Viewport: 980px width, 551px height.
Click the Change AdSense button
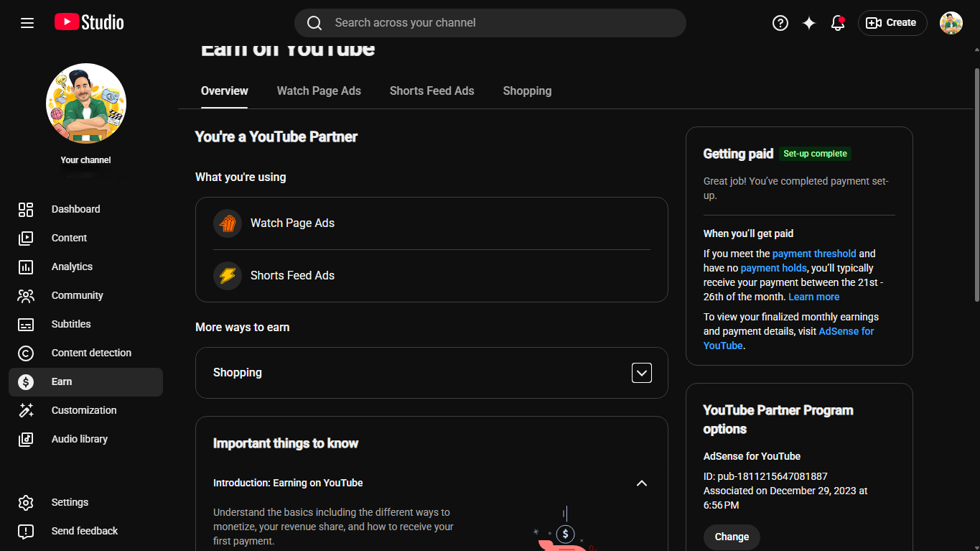point(732,537)
